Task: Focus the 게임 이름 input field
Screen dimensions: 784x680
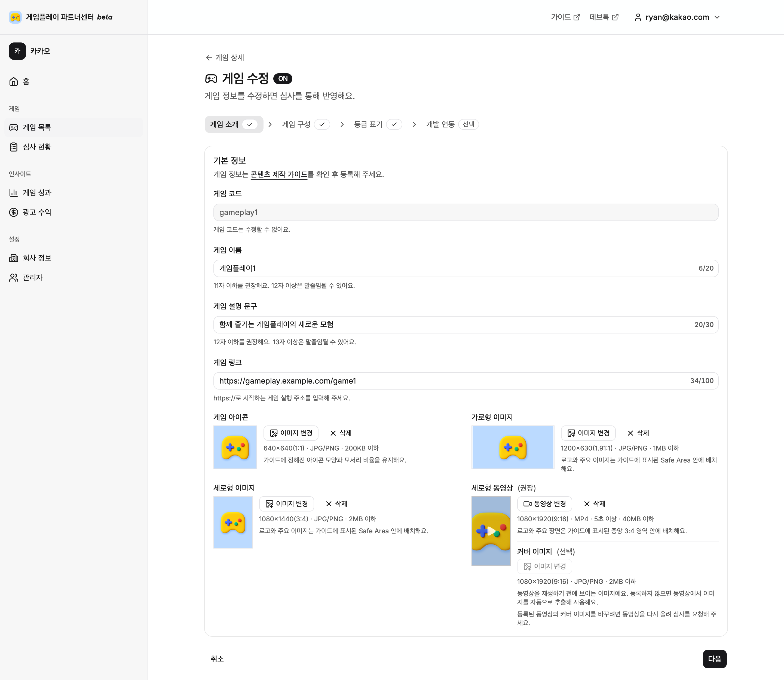Action: (x=465, y=269)
